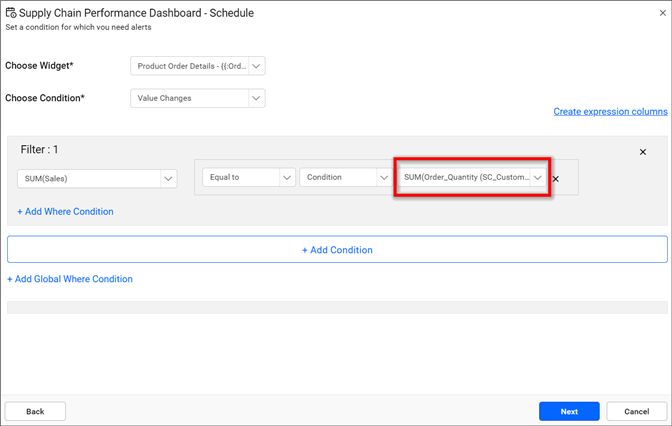Cancel the schedule dialog

pyautogui.click(x=636, y=411)
